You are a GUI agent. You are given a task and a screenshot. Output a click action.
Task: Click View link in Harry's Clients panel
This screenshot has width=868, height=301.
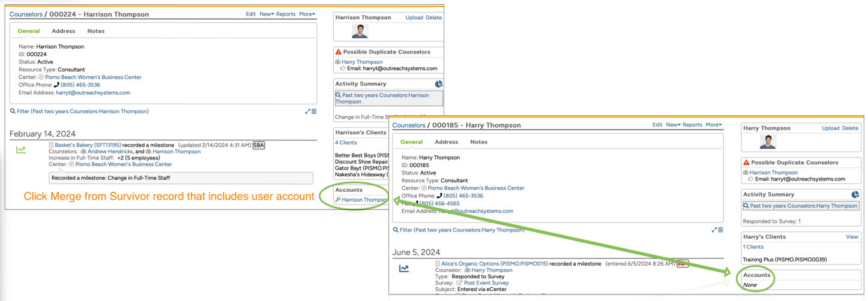(852, 237)
